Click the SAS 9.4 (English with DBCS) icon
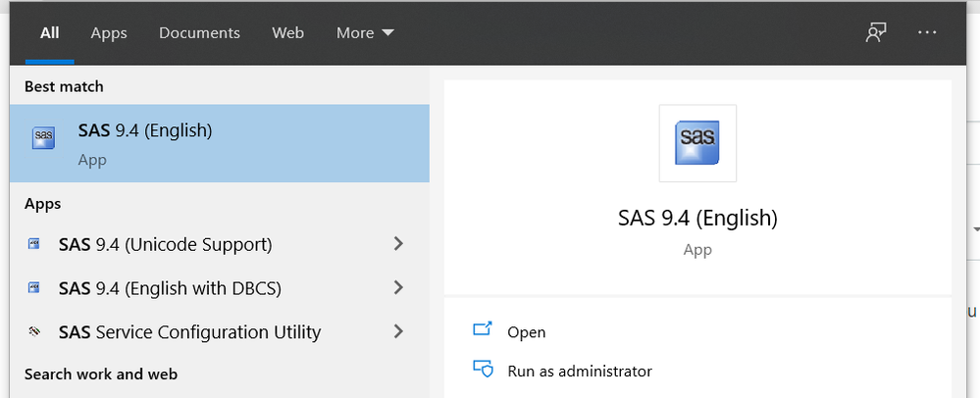Screen dimensions: 980x398 point(34,288)
